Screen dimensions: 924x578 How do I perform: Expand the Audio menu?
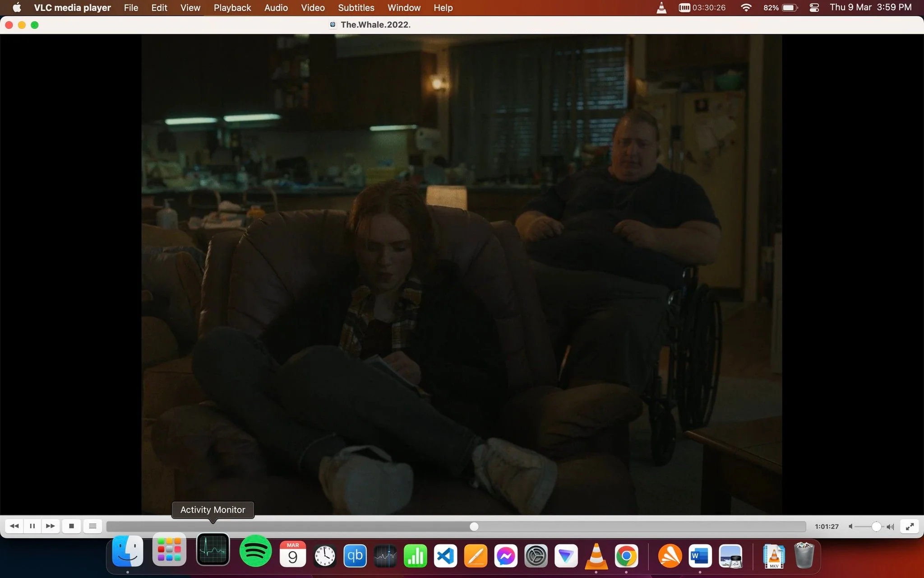pos(276,8)
